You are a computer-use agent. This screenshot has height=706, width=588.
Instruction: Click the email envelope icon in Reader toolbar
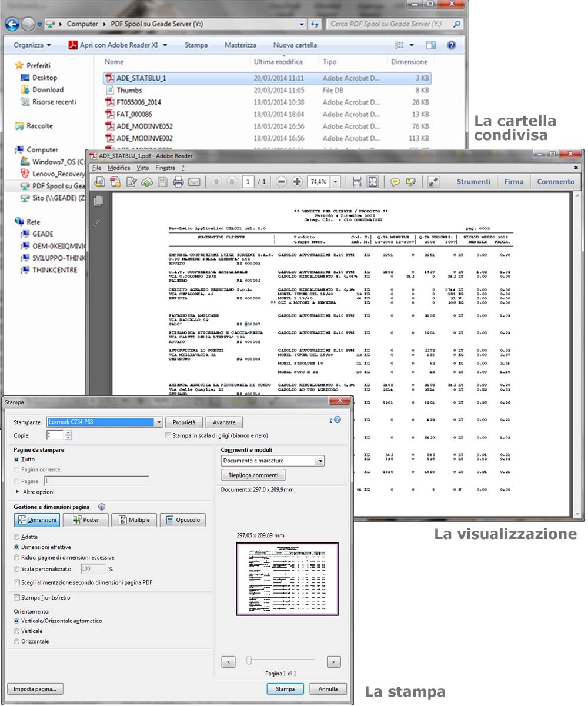194,182
